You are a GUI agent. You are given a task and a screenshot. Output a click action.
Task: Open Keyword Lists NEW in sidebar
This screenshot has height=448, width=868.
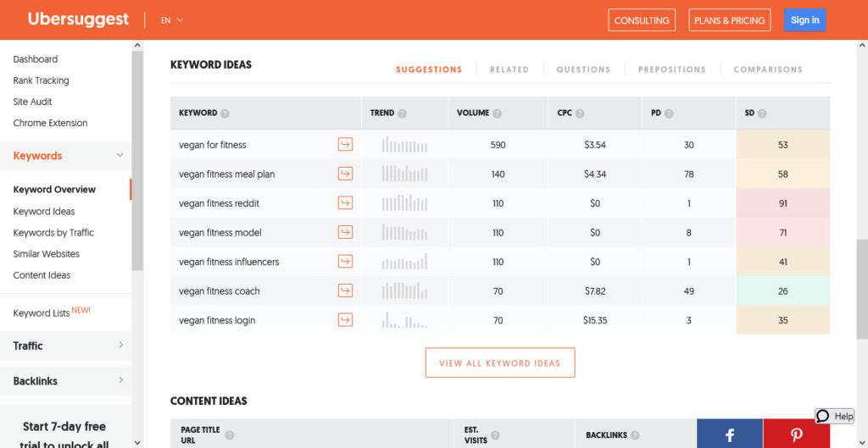point(52,312)
